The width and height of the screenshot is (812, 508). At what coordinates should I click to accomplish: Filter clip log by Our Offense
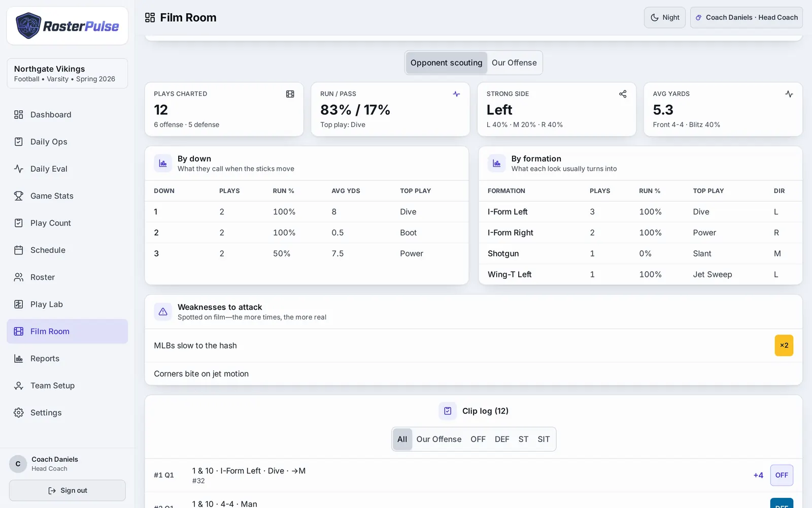(x=439, y=439)
